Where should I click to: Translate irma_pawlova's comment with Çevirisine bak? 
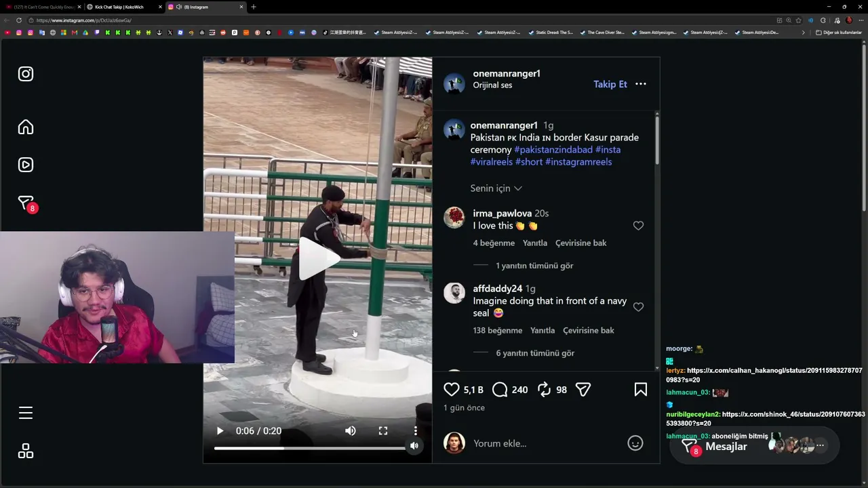[x=581, y=243]
